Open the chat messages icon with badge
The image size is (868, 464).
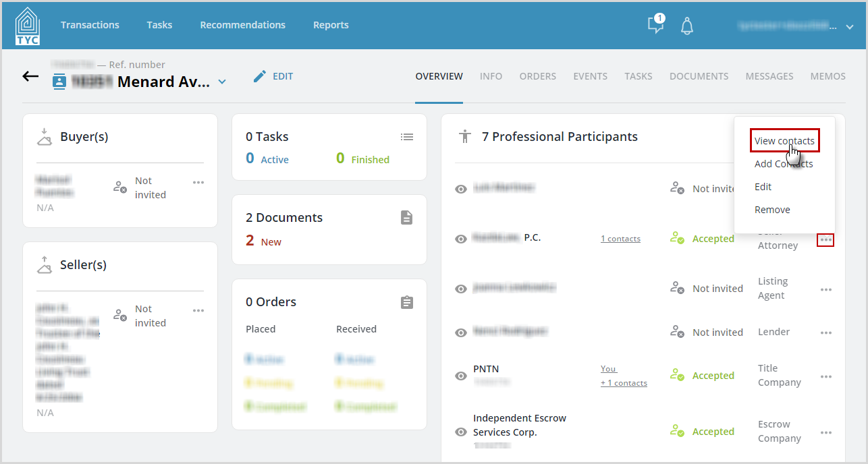(x=655, y=24)
